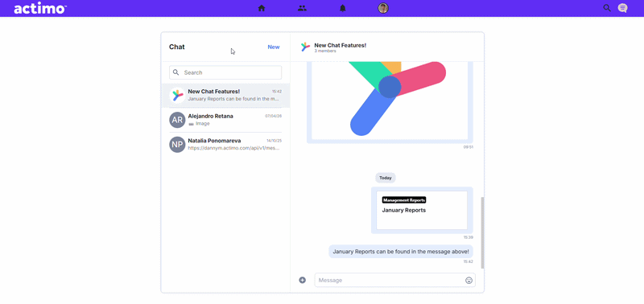Click the magnifier icon in chat search
Viewport: 644px width, 304px height.
pyautogui.click(x=175, y=72)
